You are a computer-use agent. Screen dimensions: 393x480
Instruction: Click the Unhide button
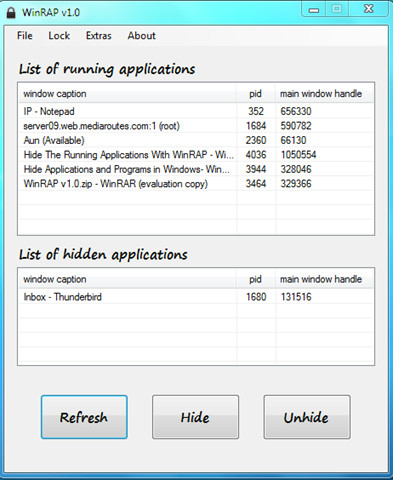[x=307, y=417]
